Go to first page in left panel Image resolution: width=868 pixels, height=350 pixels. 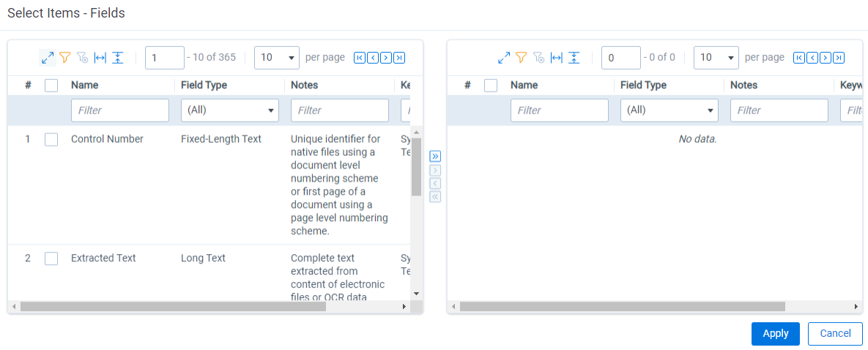click(359, 58)
